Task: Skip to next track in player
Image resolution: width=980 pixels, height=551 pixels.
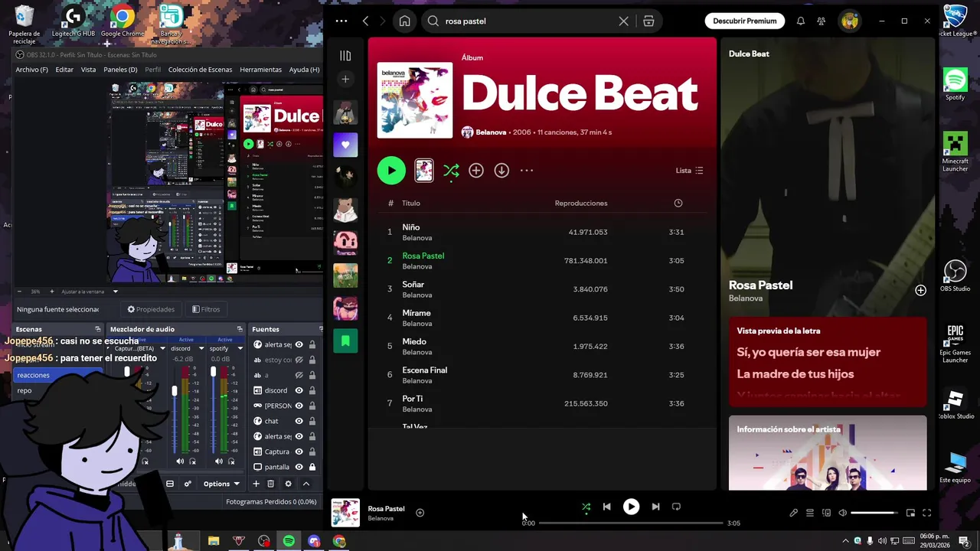Action: tap(655, 507)
